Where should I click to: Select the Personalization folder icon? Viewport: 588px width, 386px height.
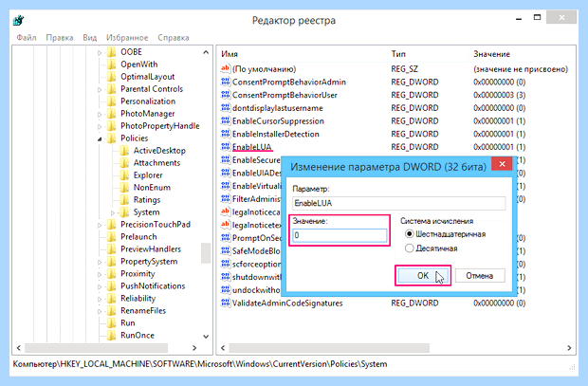pos(111,101)
